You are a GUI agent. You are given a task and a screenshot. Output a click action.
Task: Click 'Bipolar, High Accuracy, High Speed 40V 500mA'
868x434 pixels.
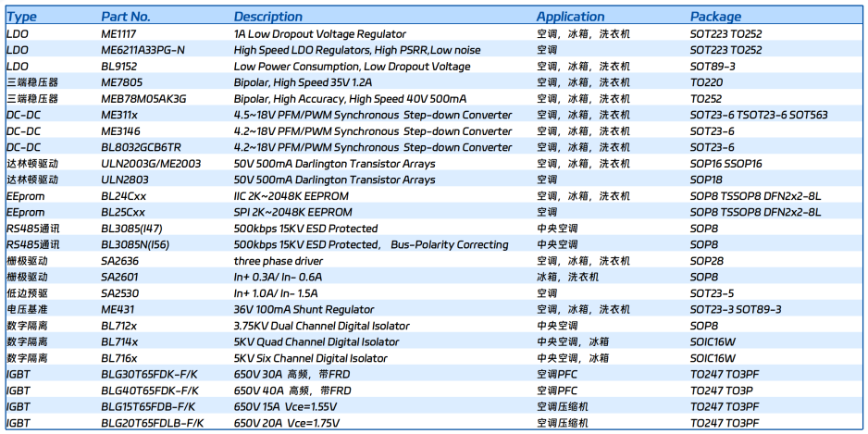coord(351,99)
